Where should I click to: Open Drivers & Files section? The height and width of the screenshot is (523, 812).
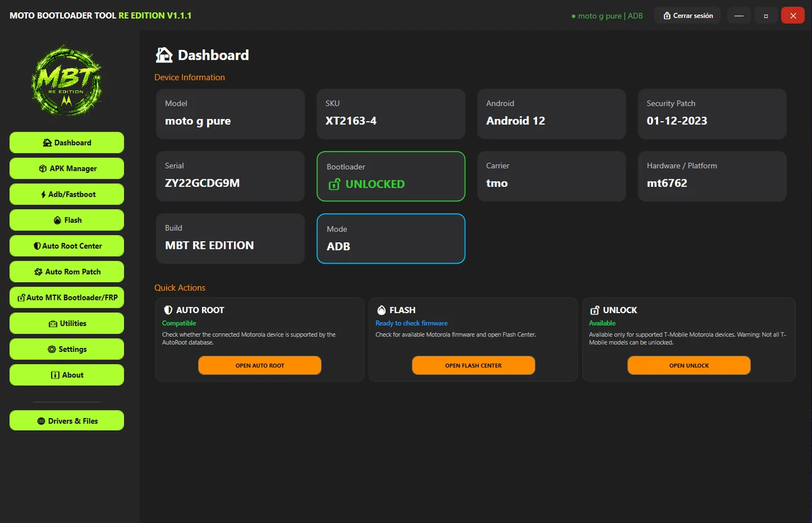[67, 421]
